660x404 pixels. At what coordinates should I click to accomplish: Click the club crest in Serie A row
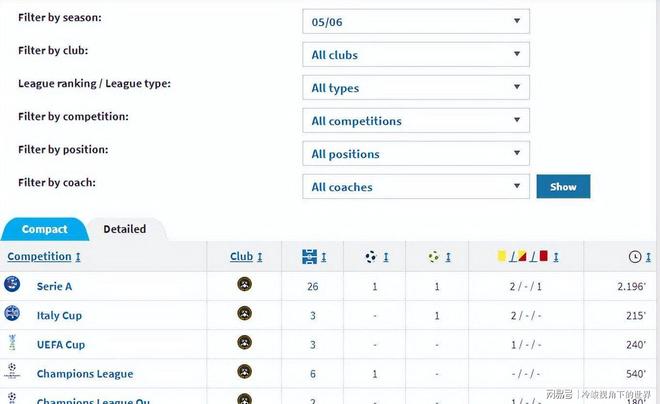point(244,285)
